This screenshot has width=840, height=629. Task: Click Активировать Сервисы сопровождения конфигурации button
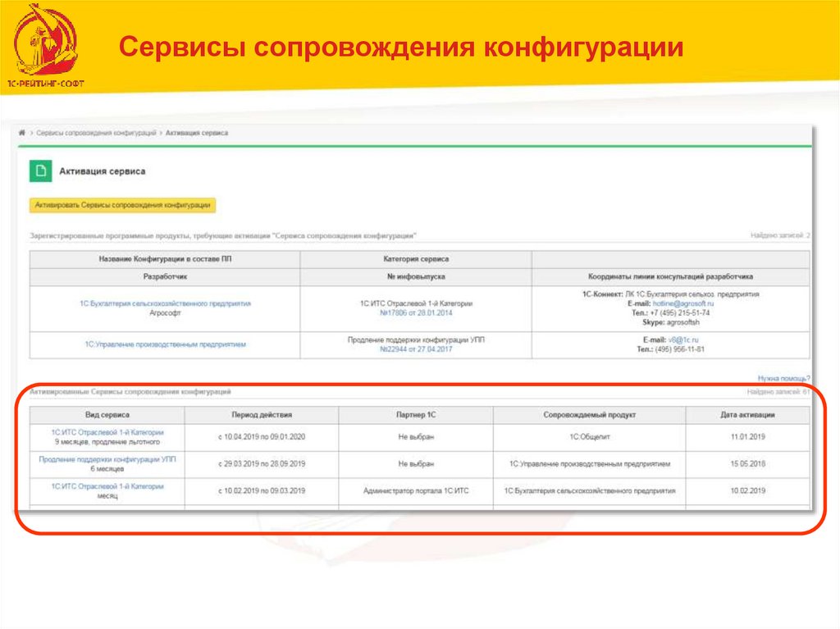[123, 205]
